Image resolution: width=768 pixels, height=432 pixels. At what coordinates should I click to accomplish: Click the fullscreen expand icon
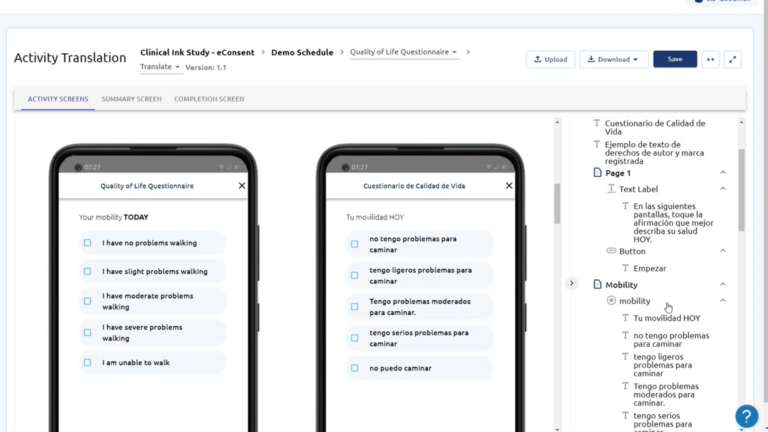coord(732,59)
